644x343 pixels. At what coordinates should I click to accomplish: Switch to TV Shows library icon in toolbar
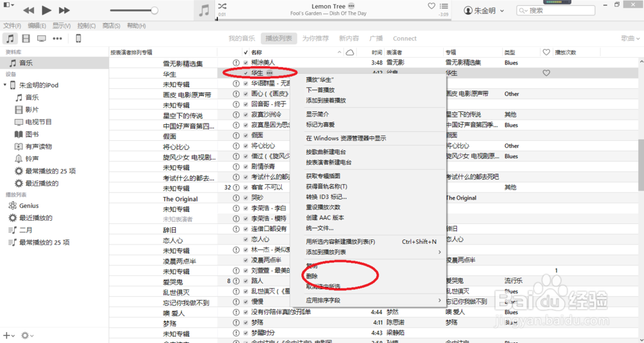point(41,39)
